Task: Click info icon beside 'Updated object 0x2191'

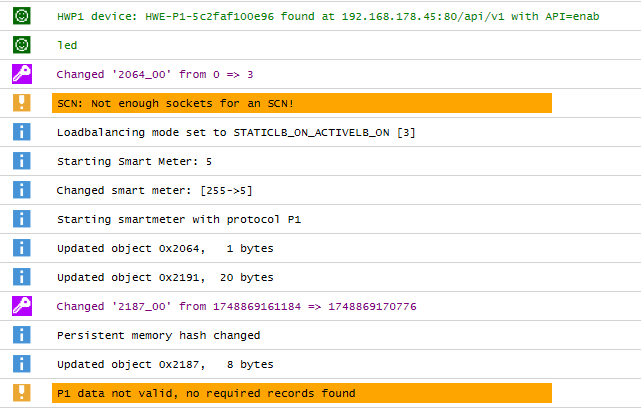Action: pos(22,277)
